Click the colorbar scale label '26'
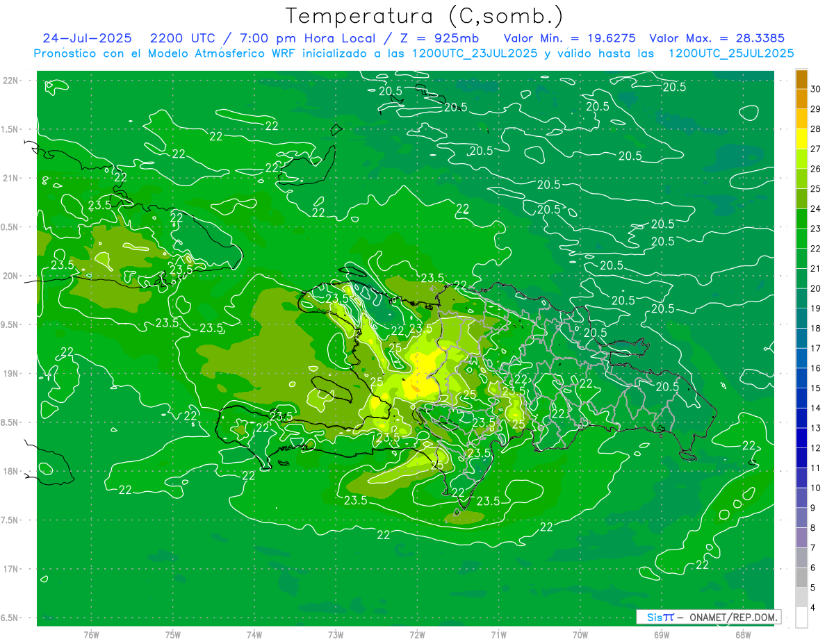 (816, 169)
